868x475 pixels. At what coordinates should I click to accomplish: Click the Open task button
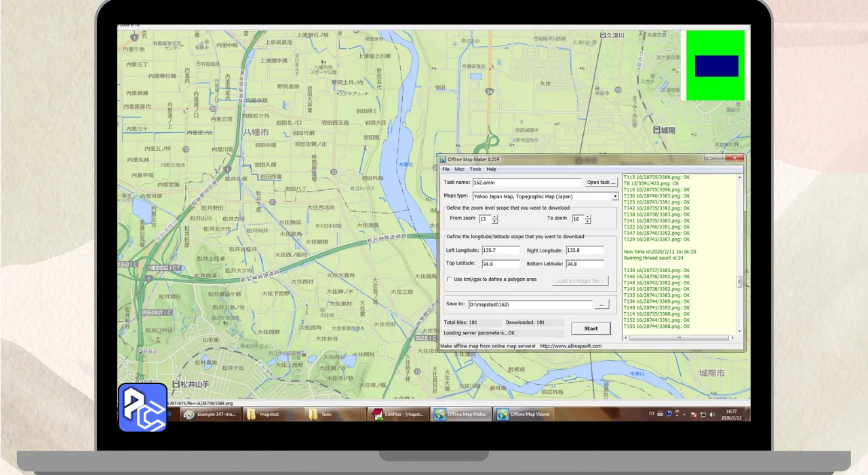tap(601, 183)
